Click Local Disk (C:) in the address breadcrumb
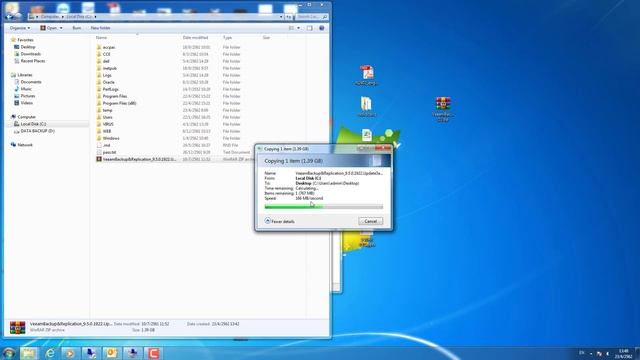The width and height of the screenshot is (640, 360). coord(79,17)
